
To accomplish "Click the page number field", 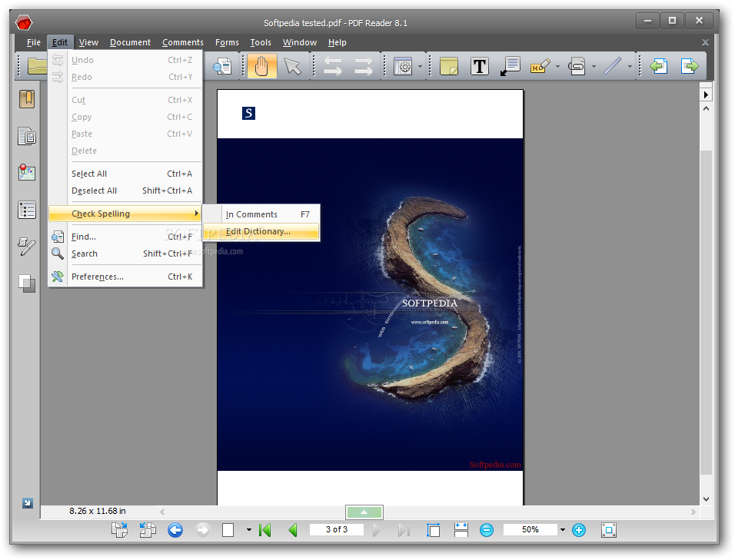I will [x=337, y=529].
